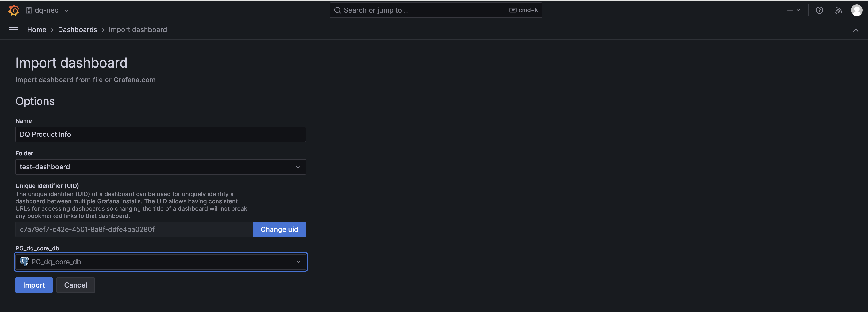Click the search magnifier icon
868x312 pixels.
coord(337,10)
